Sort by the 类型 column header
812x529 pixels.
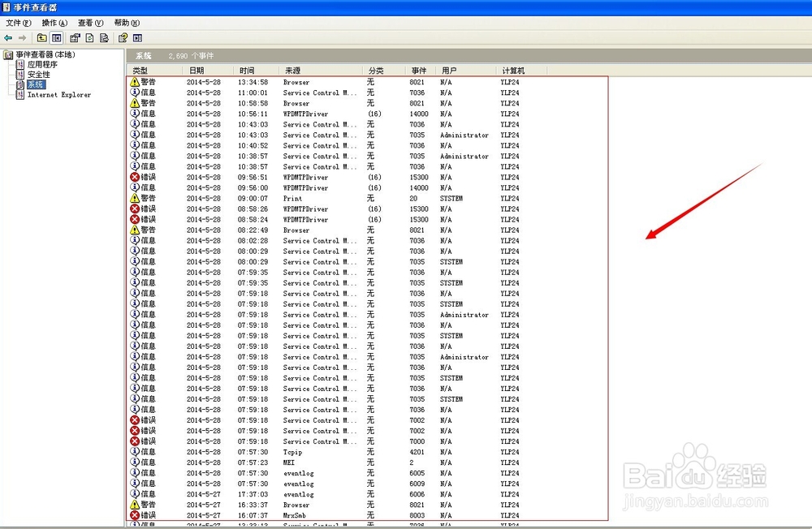click(x=154, y=71)
